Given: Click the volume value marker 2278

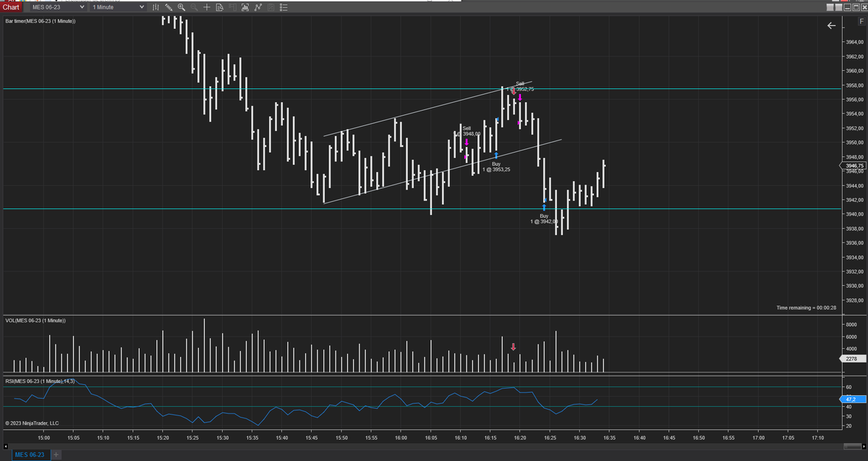Looking at the screenshot, I should (852, 358).
